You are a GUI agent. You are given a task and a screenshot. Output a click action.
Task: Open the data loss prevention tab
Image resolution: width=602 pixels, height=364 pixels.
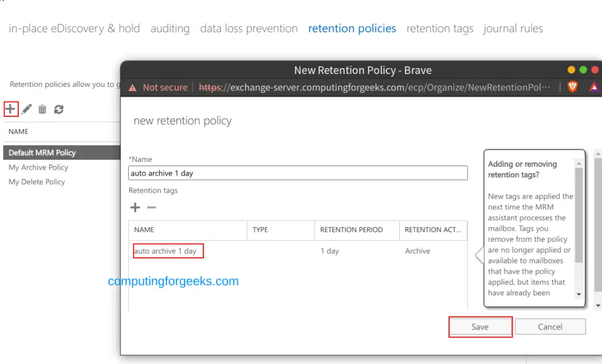click(x=249, y=28)
